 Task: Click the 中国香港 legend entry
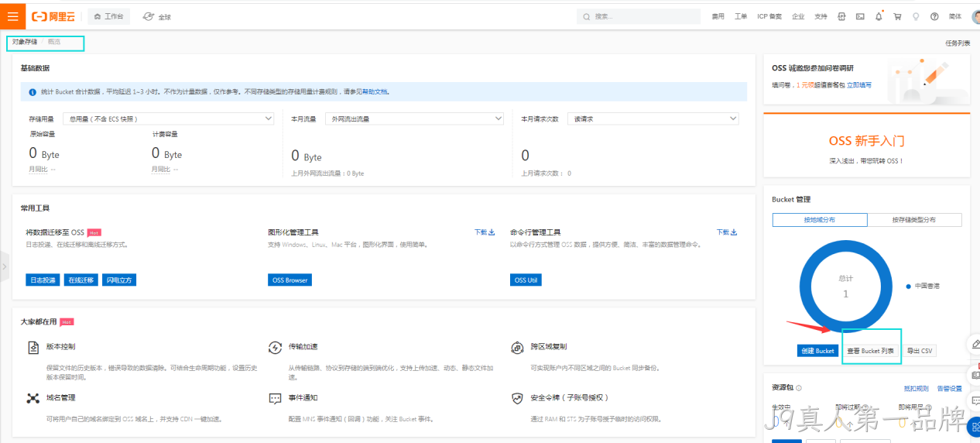(x=923, y=286)
